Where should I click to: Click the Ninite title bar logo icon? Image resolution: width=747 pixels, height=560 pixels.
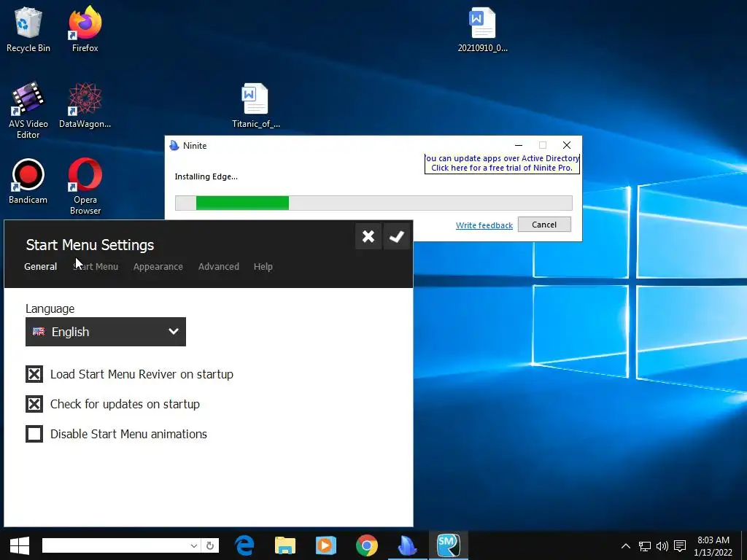click(x=174, y=145)
